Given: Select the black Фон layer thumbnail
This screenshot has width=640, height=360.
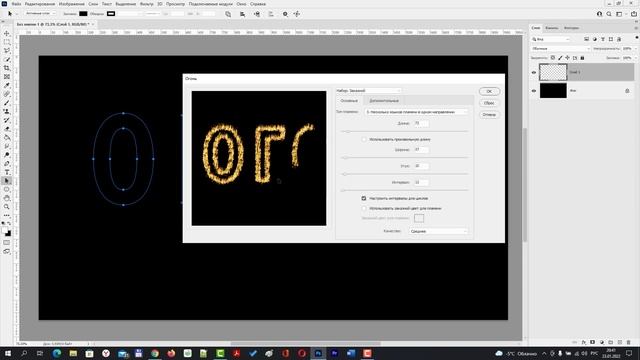Looking at the screenshot, I should (553, 91).
